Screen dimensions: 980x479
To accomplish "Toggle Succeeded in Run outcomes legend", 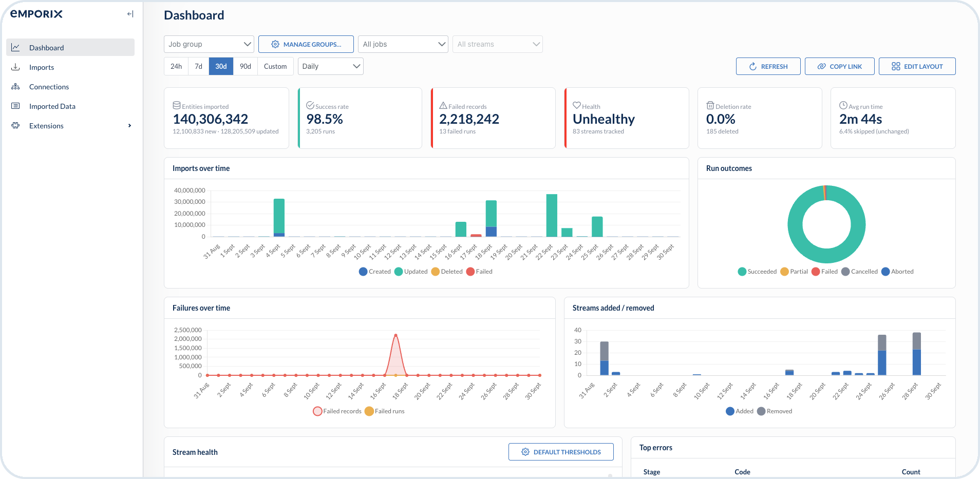I will (x=757, y=272).
